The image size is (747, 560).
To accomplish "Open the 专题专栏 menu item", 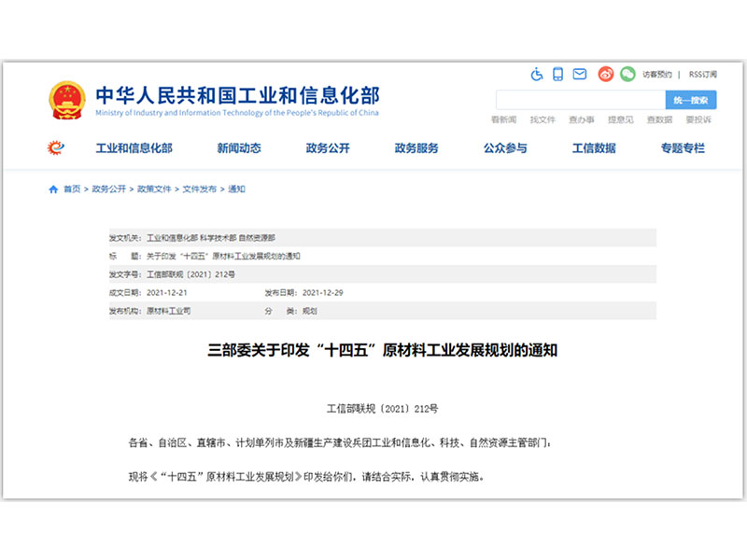I will pos(683,148).
